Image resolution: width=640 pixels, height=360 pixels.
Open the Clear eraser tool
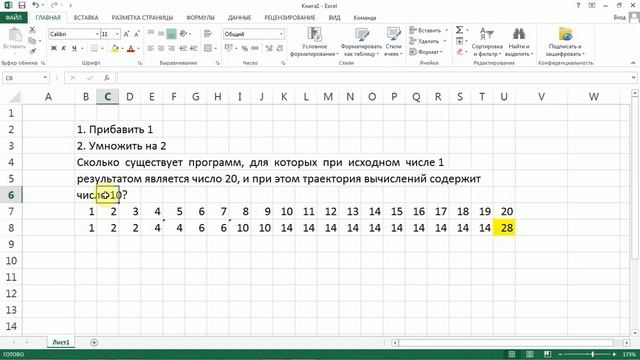coord(459,51)
